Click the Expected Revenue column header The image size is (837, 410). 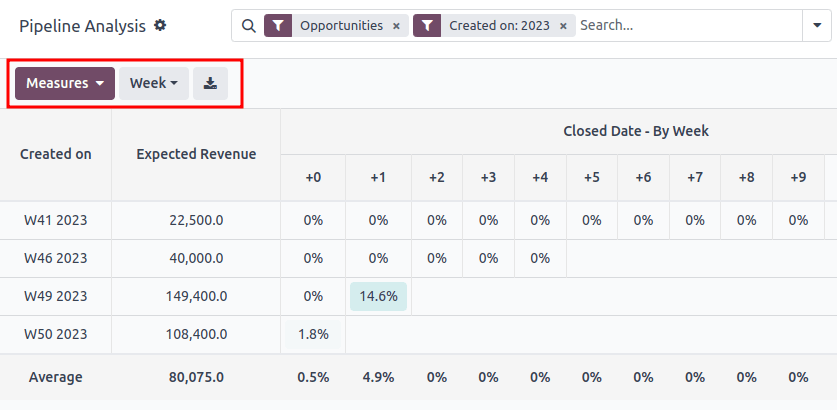[x=196, y=154]
